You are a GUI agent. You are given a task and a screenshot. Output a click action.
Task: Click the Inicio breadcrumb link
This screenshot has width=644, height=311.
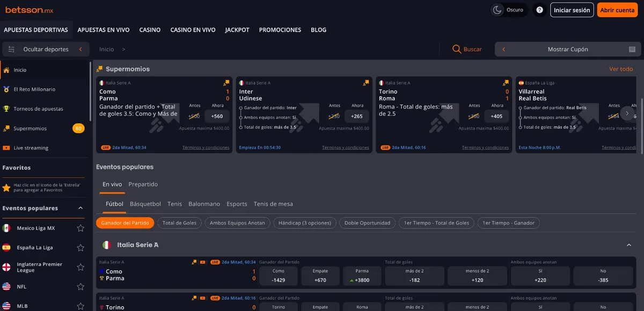pyautogui.click(x=107, y=49)
